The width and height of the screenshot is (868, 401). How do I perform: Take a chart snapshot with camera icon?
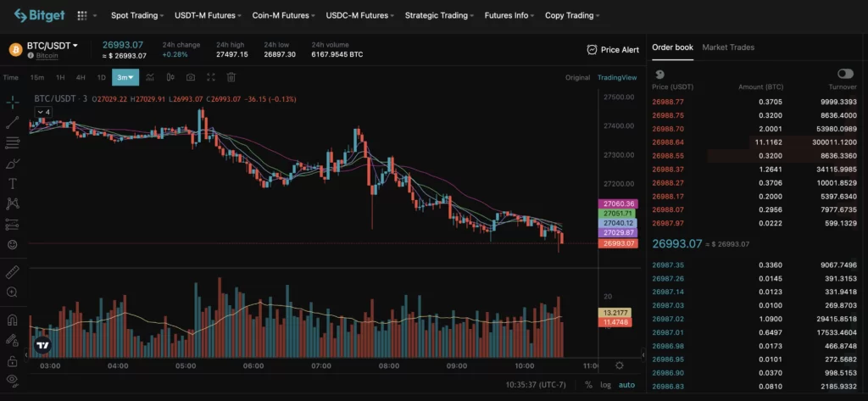[x=191, y=77]
